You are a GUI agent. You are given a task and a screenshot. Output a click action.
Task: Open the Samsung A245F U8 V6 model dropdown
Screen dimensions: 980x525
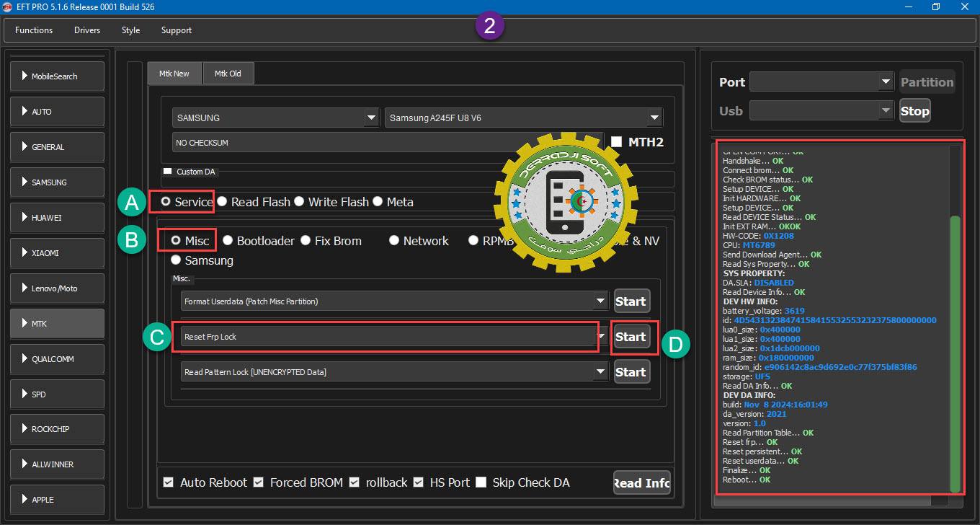pos(524,118)
